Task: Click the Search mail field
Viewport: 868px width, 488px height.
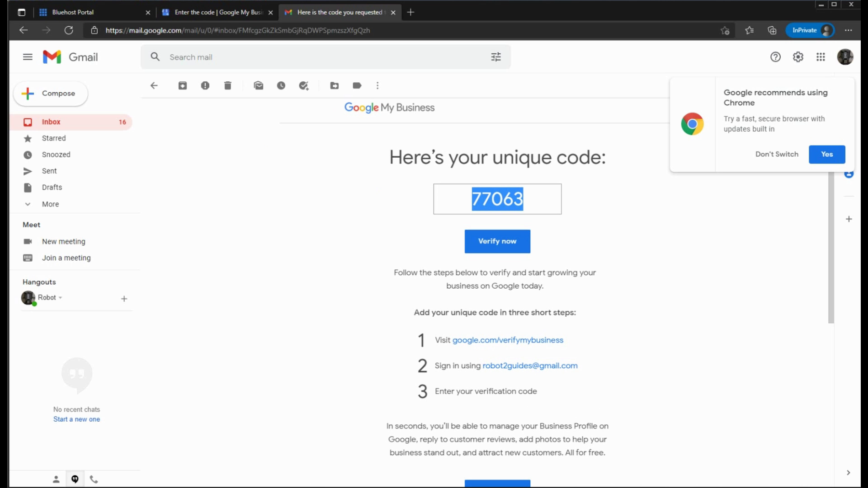Action: tap(316, 57)
